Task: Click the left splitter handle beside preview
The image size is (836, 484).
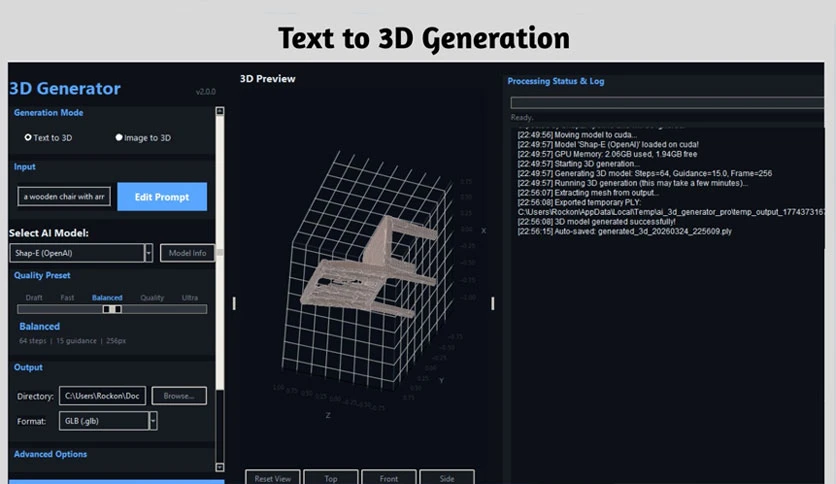Action: (234, 303)
